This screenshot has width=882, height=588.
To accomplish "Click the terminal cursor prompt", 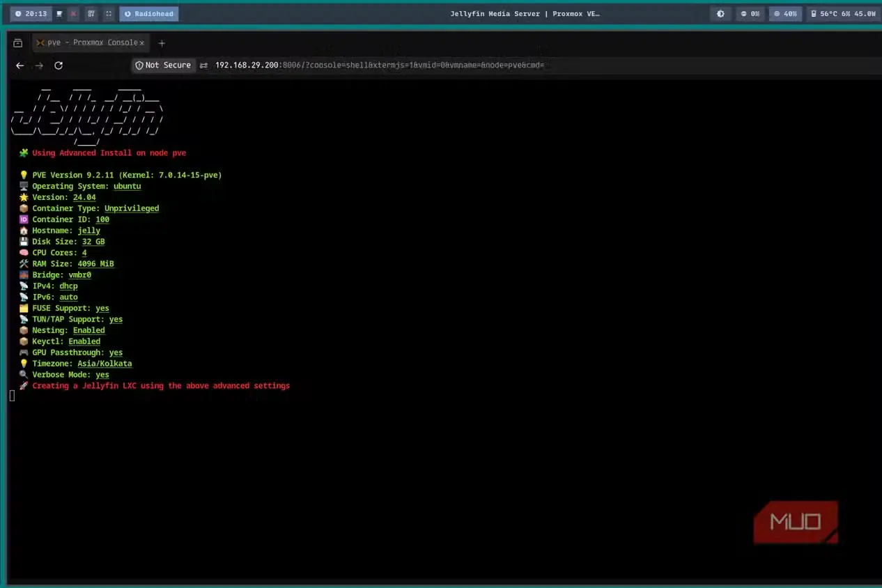I will click(x=12, y=396).
